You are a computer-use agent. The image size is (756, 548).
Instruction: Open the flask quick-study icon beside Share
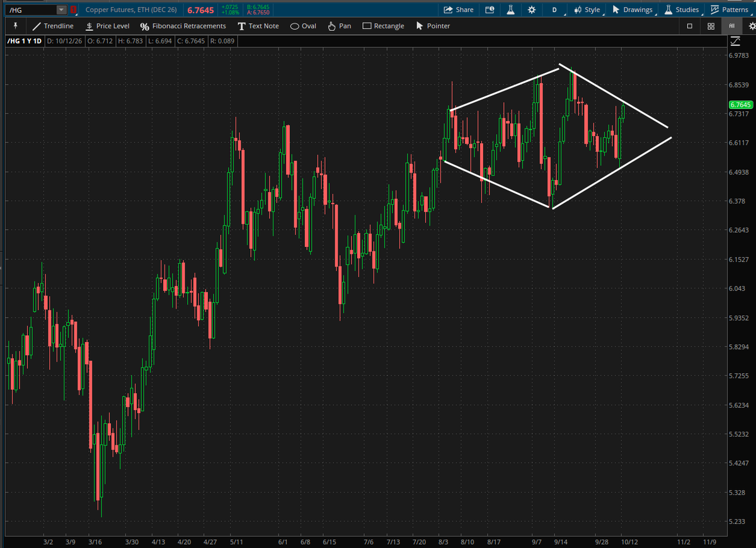pyautogui.click(x=511, y=9)
